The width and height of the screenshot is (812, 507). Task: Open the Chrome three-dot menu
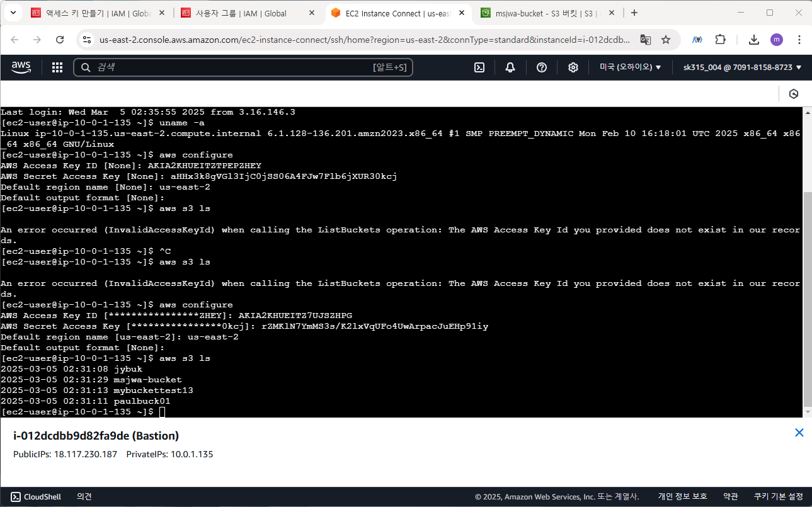799,40
